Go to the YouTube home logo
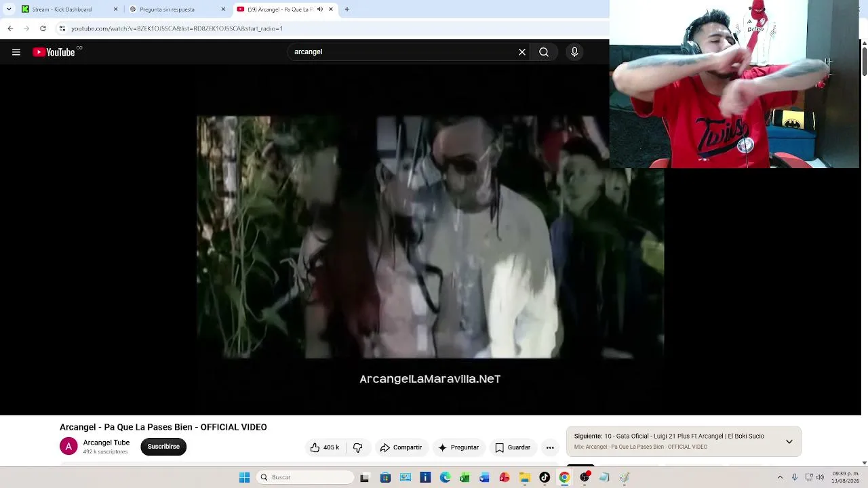Image resolution: width=868 pixels, height=488 pixels. (54, 52)
